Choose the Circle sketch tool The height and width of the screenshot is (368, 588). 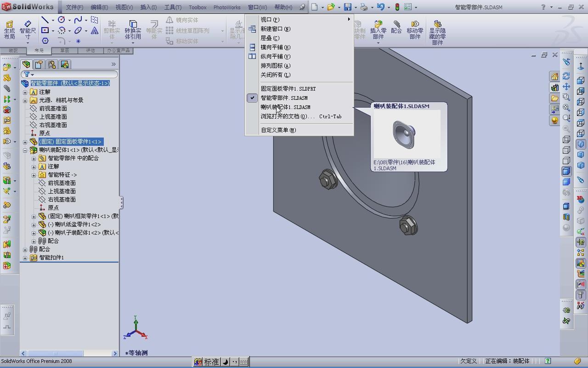point(62,20)
